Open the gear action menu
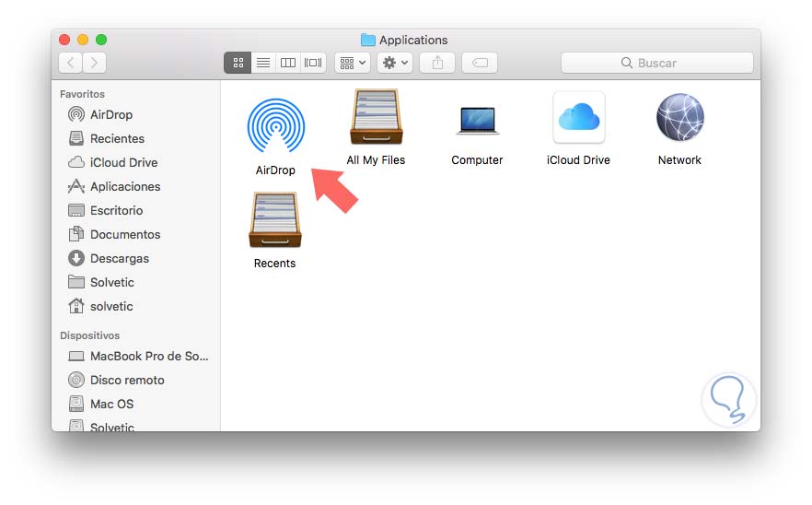This screenshot has width=812, height=505. point(395,63)
